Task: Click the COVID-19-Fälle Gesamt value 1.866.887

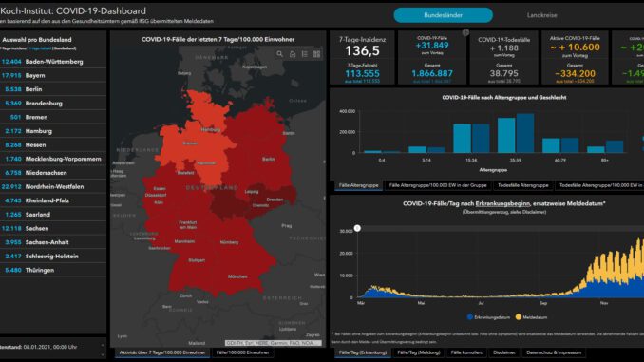Action: 432,73
